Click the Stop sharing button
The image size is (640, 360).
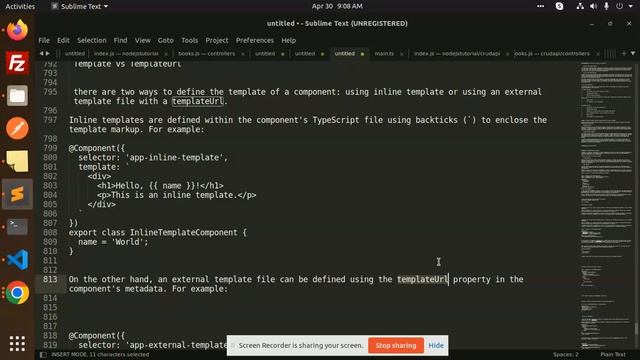396,345
